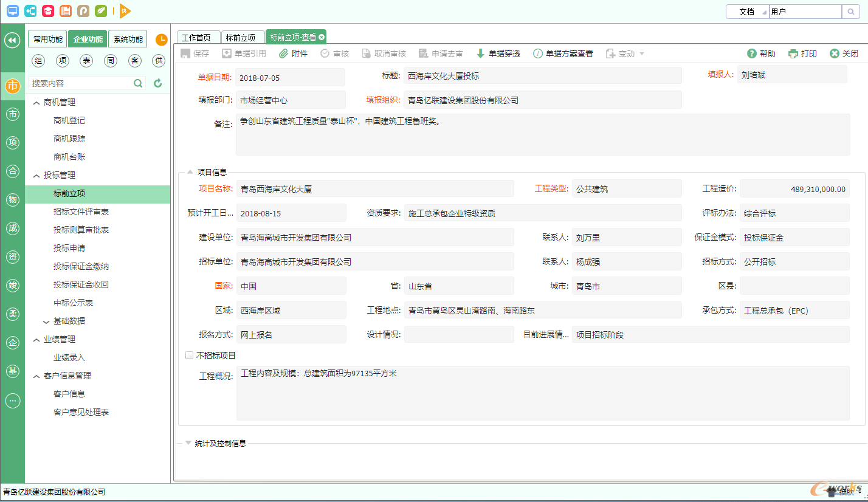Click the 备注 remarks text area
Image resolution: width=868 pixels, height=502 pixels.
point(543,134)
